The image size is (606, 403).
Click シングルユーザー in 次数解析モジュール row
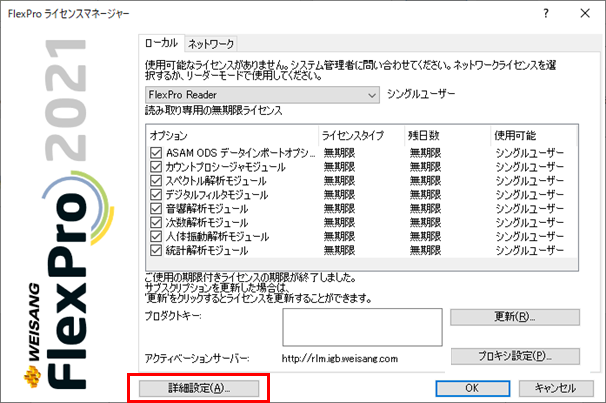tap(529, 223)
